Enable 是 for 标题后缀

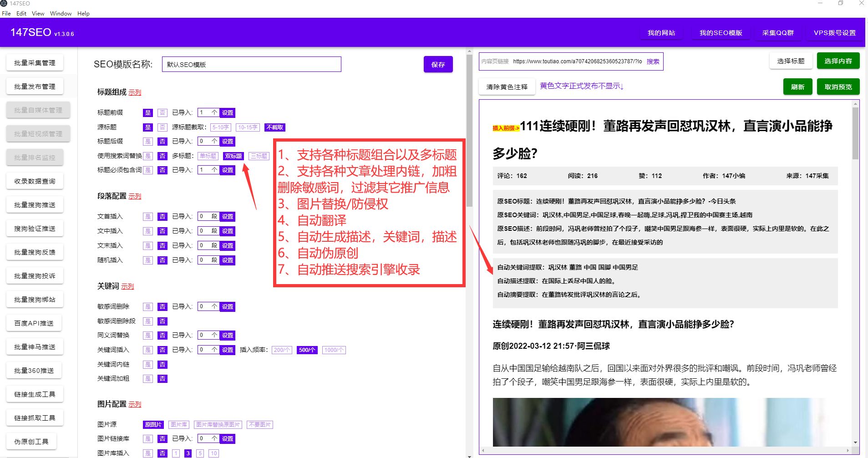pos(147,141)
